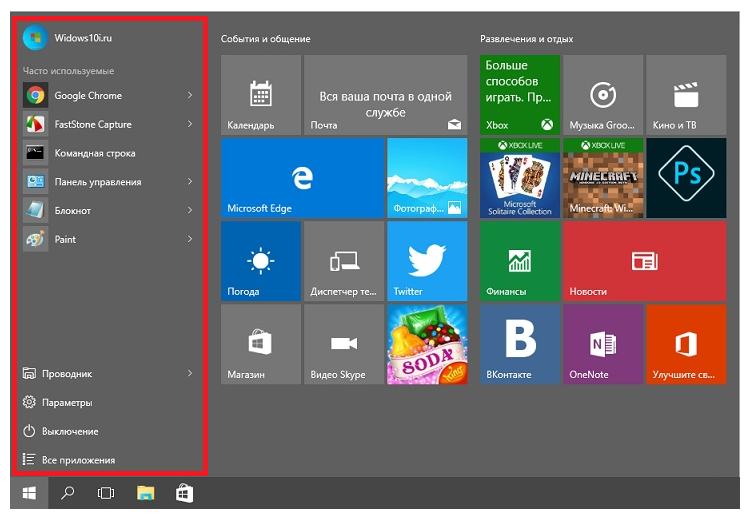Open Командная строка from frequently used list
Viewport: 754px width, 522px height.
[x=94, y=154]
